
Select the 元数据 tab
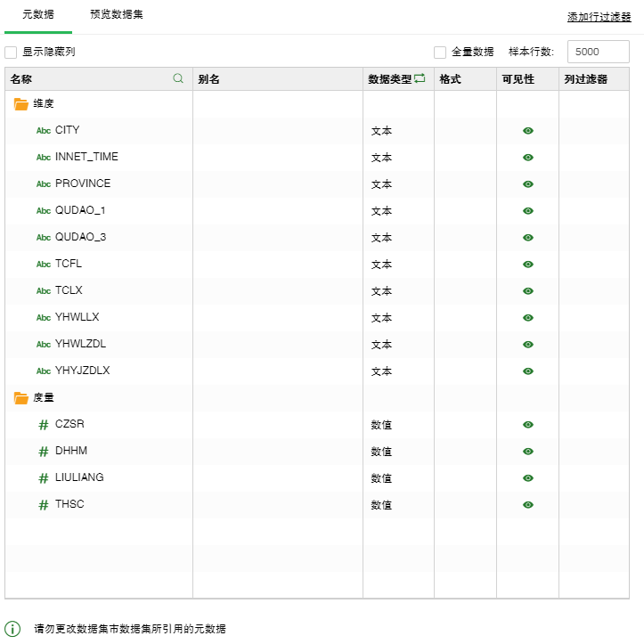37,15
